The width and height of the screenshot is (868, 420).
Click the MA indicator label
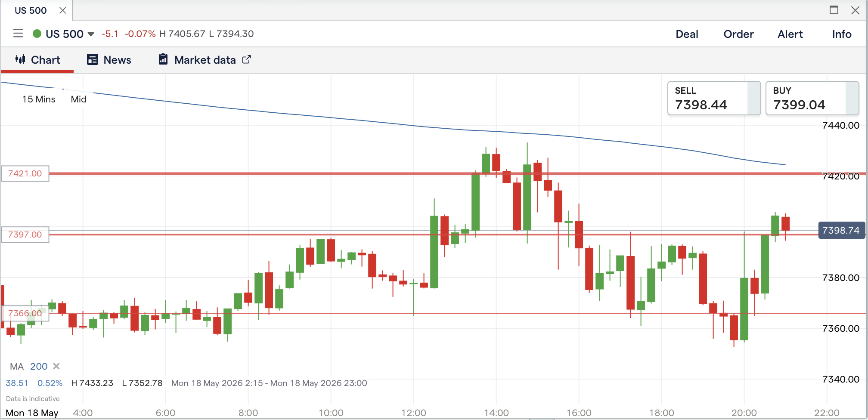click(x=17, y=366)
